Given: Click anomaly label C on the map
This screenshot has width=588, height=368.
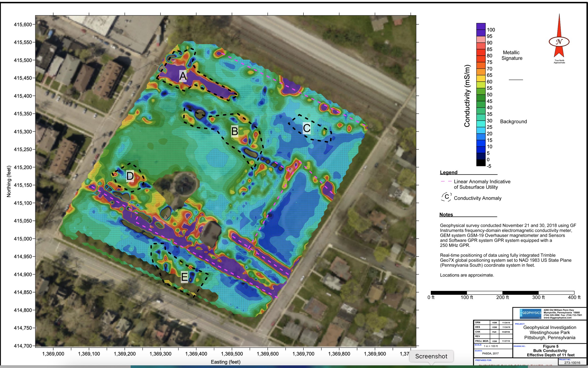Looking at the screenshot, I should [x=307, y=128].
